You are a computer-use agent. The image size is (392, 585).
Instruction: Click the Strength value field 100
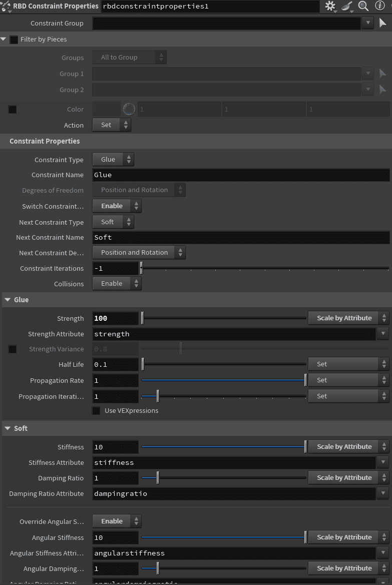click(115, 318)
